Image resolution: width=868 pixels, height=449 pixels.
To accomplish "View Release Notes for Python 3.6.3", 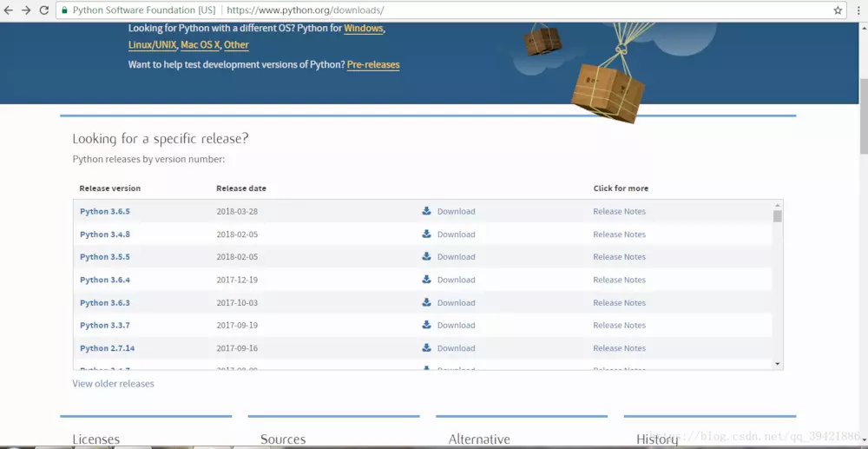I will click(619, 303).
